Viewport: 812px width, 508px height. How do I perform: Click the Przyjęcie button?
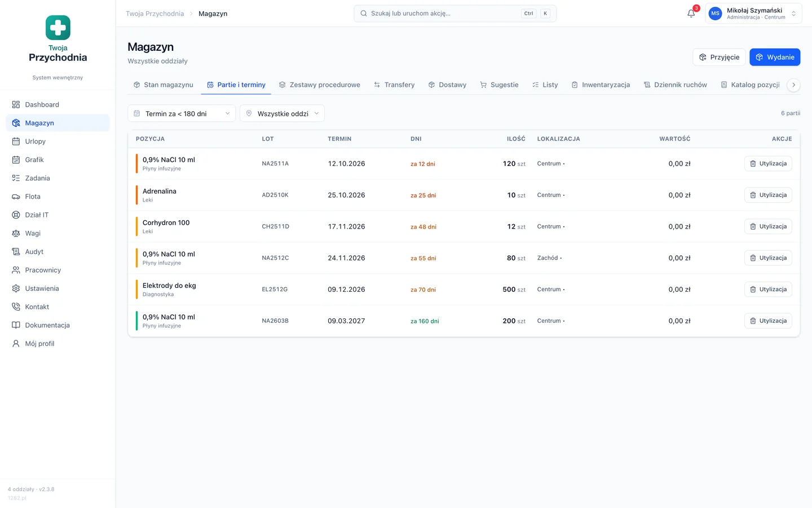click(x=719, y=57)
